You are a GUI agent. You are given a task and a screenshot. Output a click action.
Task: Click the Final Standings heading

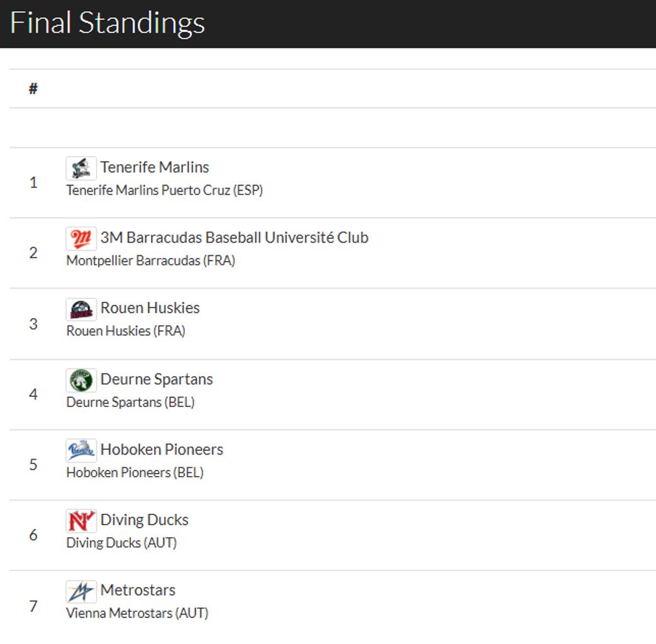(x=108, y=23)
